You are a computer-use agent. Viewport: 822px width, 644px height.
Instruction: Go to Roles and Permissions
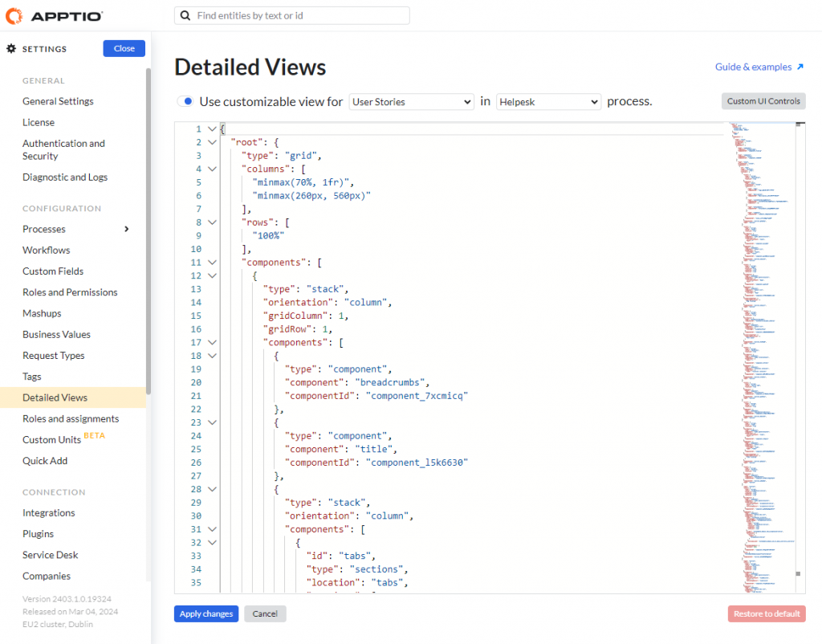(x=70, y=292)
